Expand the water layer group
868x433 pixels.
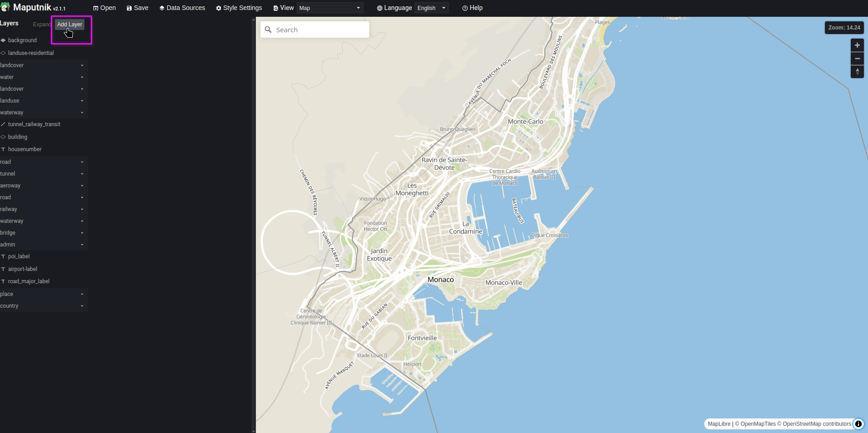click(82, 77)
